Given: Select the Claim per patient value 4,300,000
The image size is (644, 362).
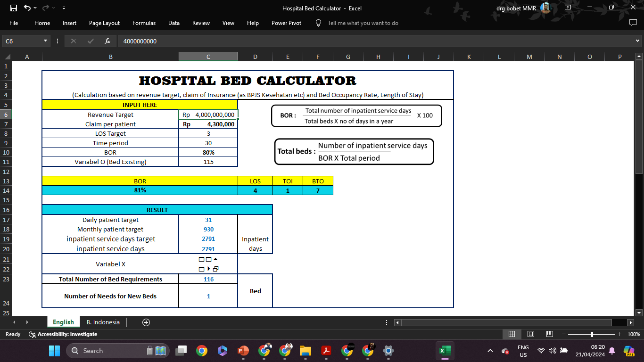Looking at the screenshot, I should click(208, 124).
